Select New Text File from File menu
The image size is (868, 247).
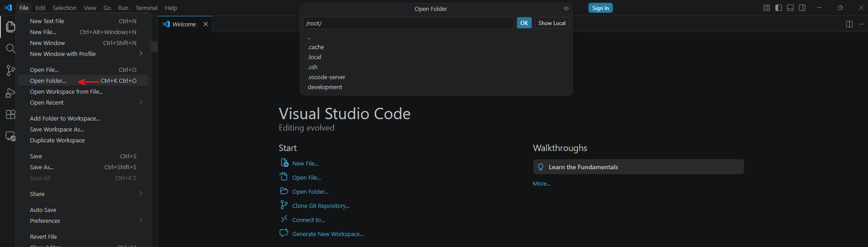tap(83, 21)
